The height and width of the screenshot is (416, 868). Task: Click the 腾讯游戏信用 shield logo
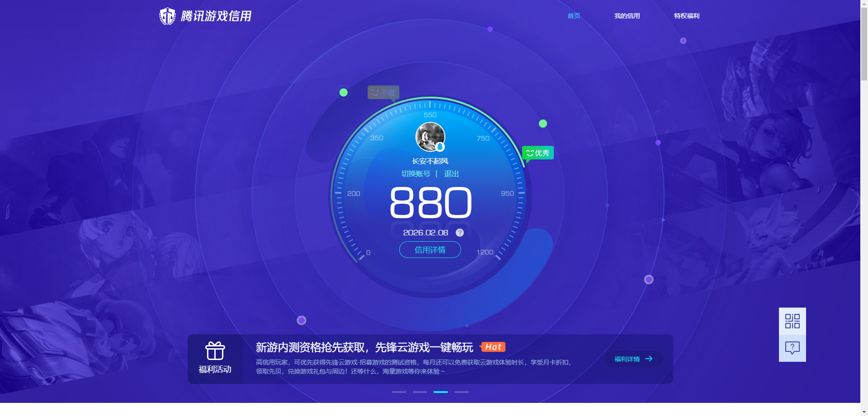click(168, 16)
